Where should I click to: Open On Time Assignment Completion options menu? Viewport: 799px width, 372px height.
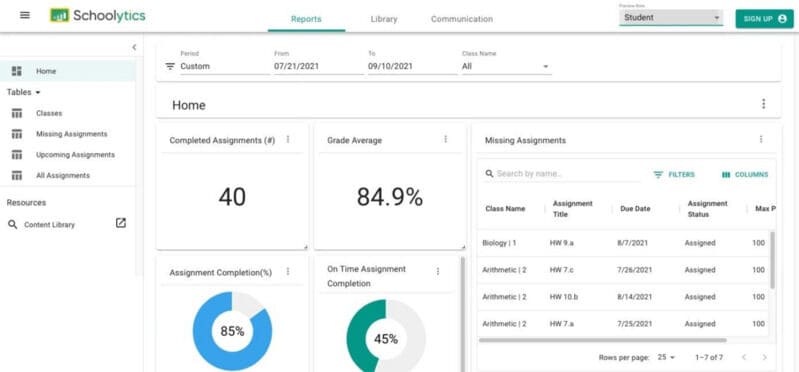[x=438, y=272]
